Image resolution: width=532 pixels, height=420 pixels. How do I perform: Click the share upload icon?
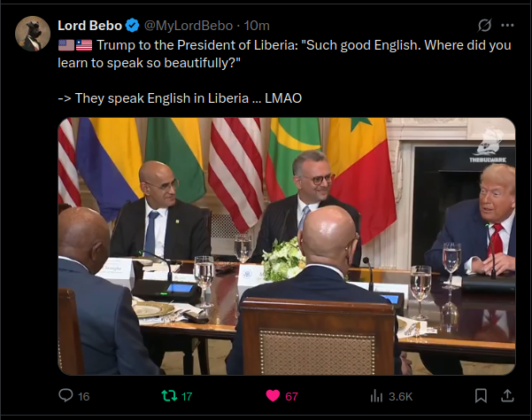507,396
